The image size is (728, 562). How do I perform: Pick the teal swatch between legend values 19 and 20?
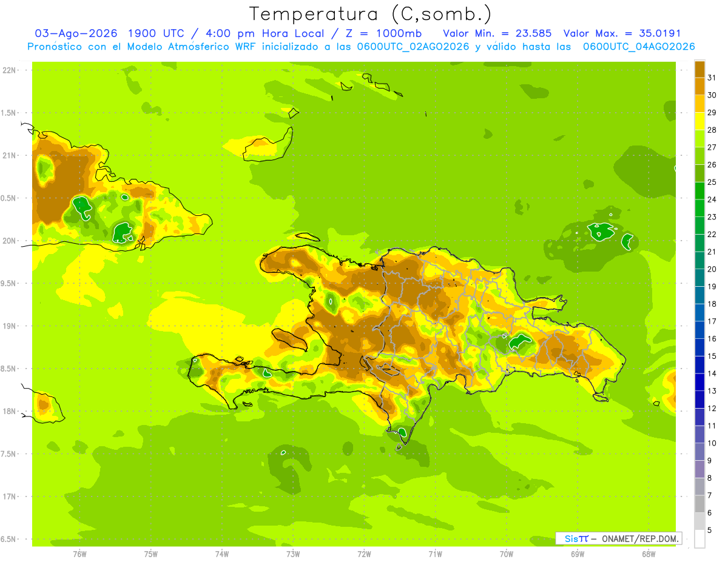click(699, 278)
